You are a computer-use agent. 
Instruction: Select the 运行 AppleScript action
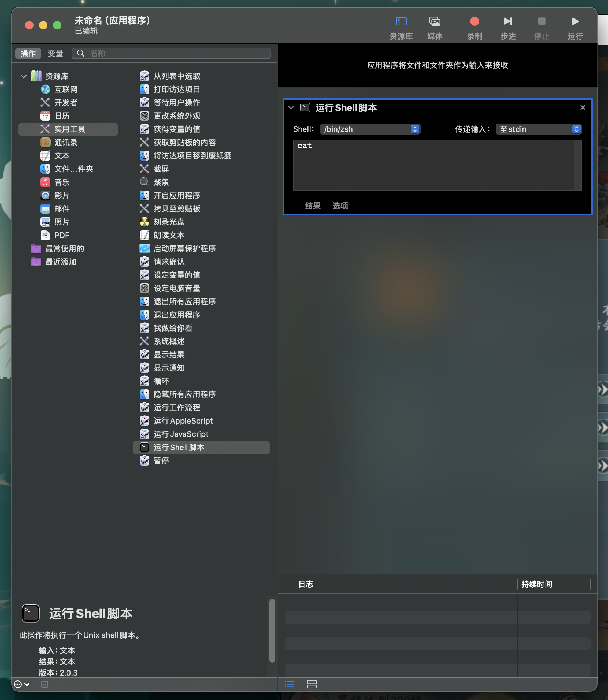pos(183,421)
